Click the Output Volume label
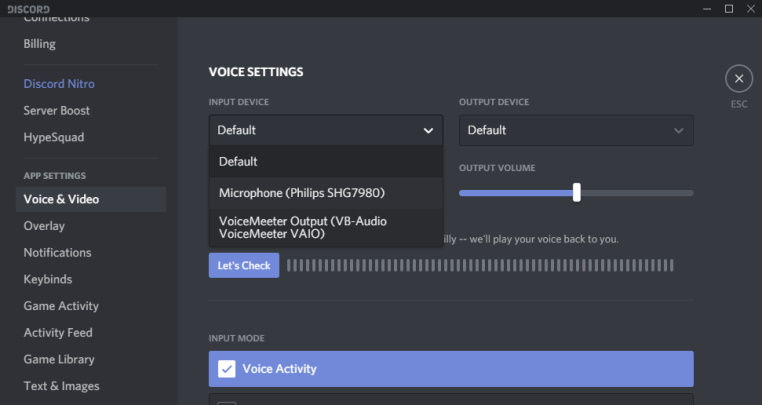Viewport: 762px width, 405px height. coord(497,168)
